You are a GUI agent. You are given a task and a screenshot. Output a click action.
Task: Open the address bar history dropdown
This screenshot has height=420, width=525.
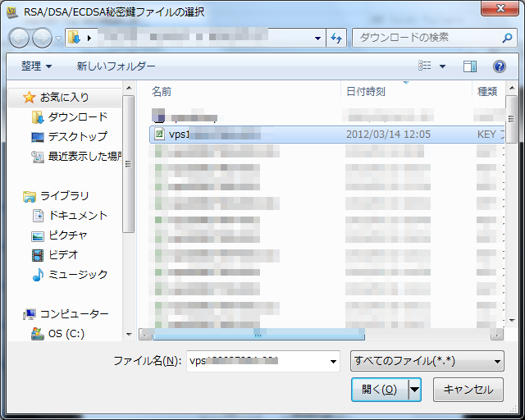coord(317,39)
